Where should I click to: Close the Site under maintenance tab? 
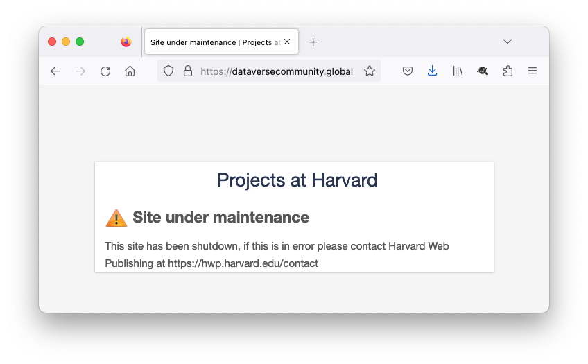[287, 42]
